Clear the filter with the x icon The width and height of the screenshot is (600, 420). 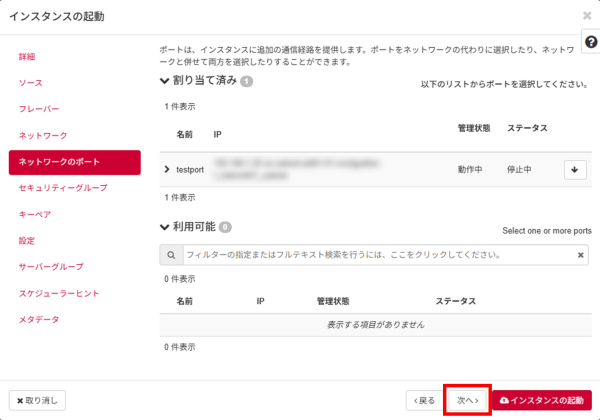[582, 256]
